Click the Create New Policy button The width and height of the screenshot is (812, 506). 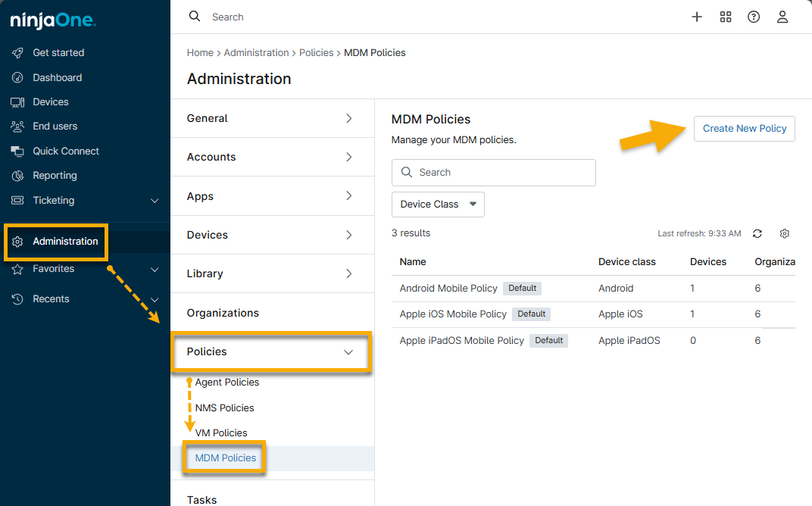tap(744, 129)
